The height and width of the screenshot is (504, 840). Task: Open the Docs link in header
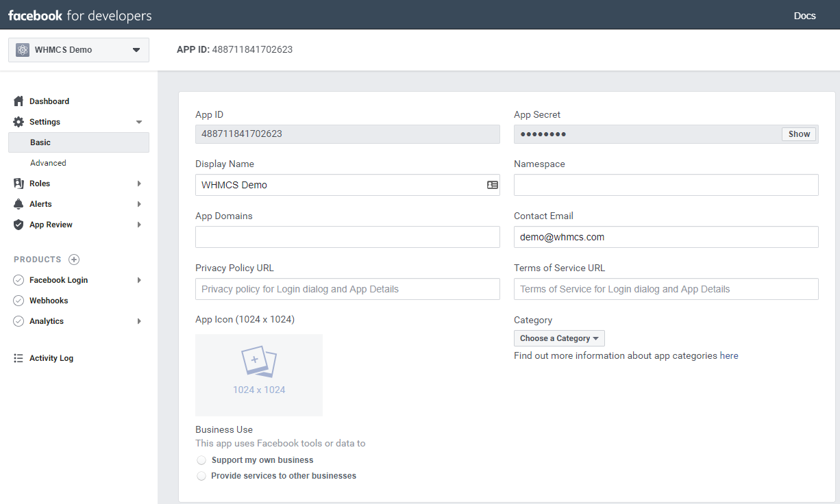pyautogui.click(x=804, y=16)
